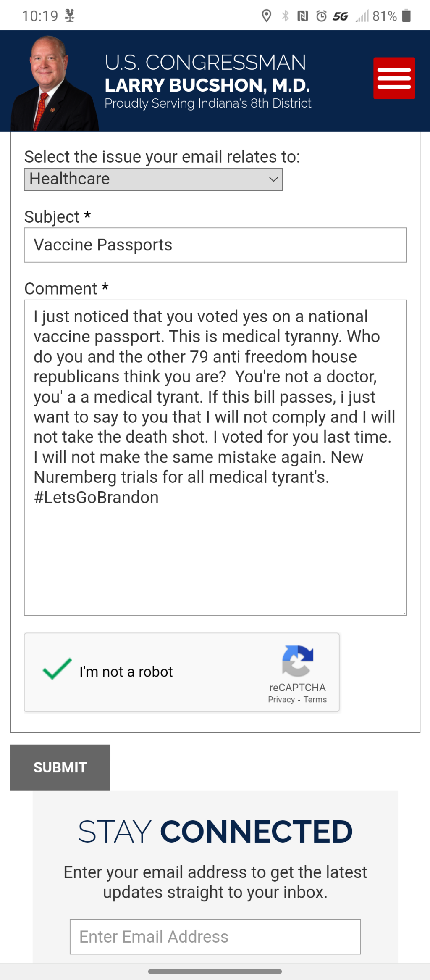Tap the bottom navigation gesture bar

pyautogui.click(x=215, y=972)
